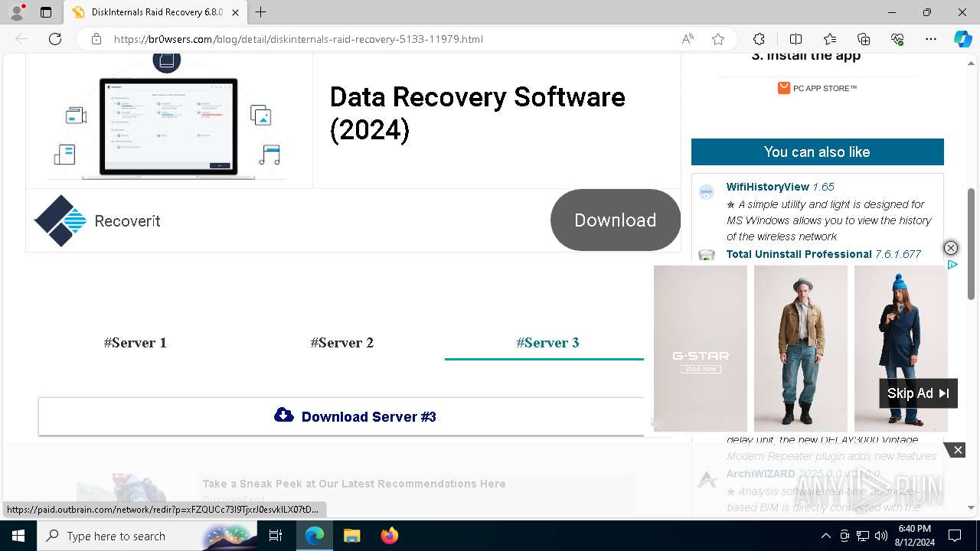The image size is (980, 551).
Task: Click the Data Recovery Software (2024) headline
Action: point(477,113)
